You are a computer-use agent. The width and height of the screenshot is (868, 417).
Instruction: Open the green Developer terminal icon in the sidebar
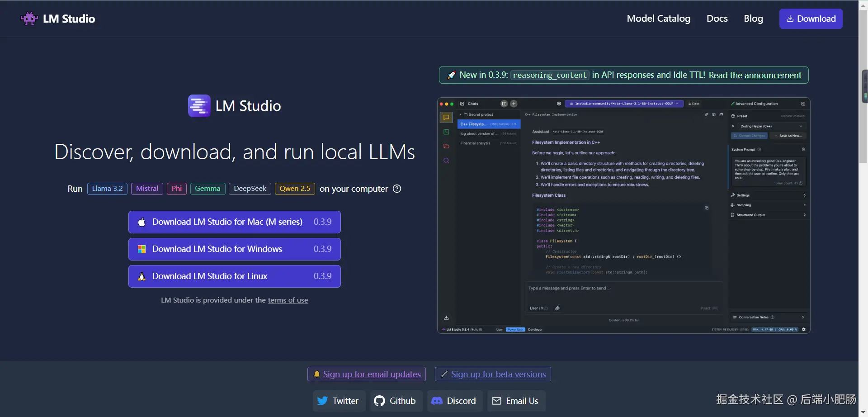pos(446,132)
